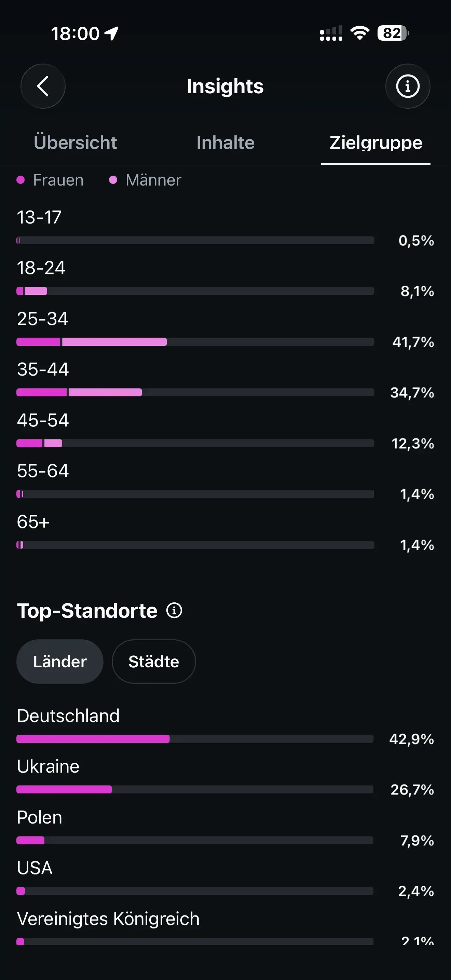Select the Zielgruppe tab
Image resolution: width=451 pixels, height=980 pixels.
(376, 143)
